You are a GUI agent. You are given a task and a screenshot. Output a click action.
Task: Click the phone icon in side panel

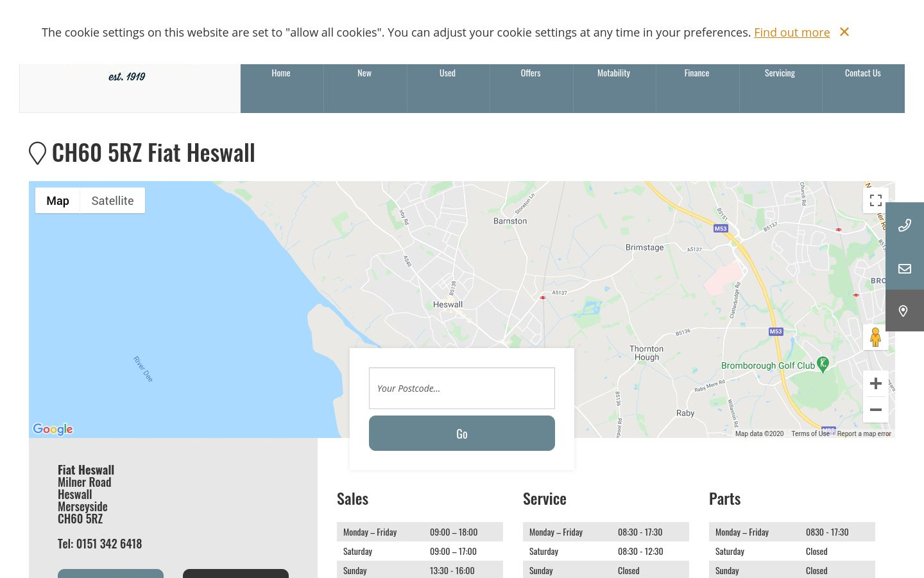pyautogui.click(x=905, y=225)
